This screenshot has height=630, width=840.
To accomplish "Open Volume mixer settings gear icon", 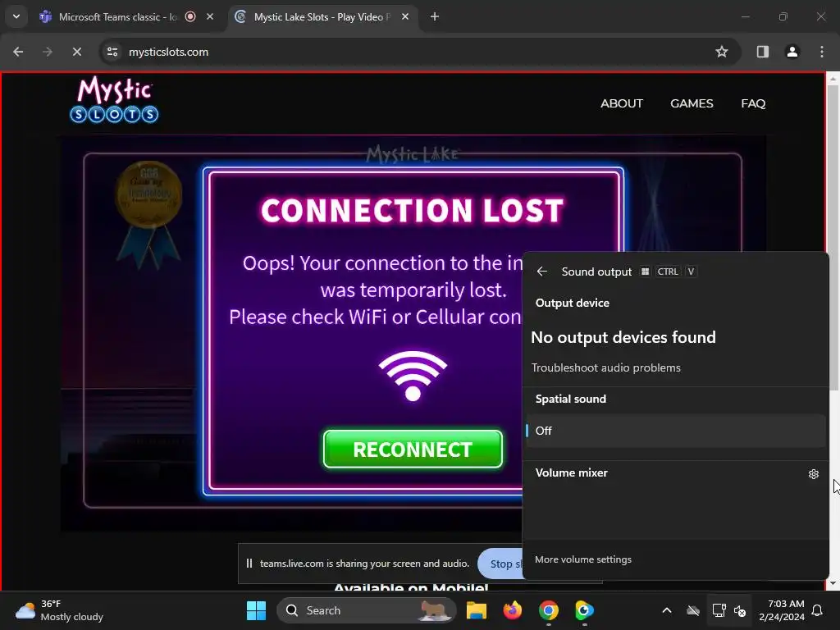I will point(813,474).
